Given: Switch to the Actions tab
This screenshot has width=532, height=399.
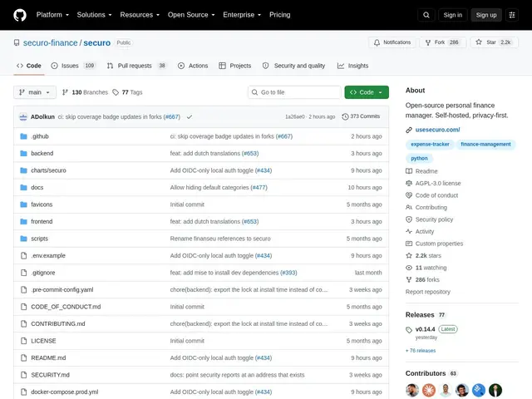Looking at the screenshot, I should pos(193,66).
